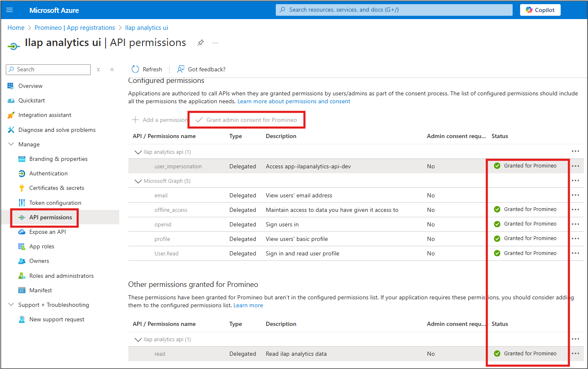Open Integration assistant in sidebar
This screenshot has height=369, width=588.
pyautogui.click(x=45, y=115)
